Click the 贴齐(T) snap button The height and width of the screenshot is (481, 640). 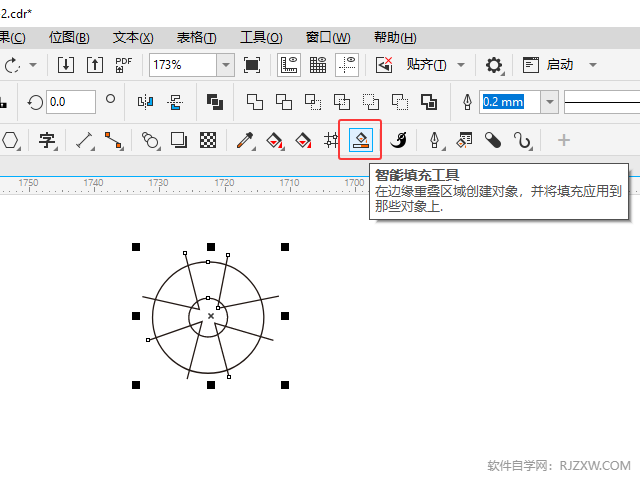(426, 65)
